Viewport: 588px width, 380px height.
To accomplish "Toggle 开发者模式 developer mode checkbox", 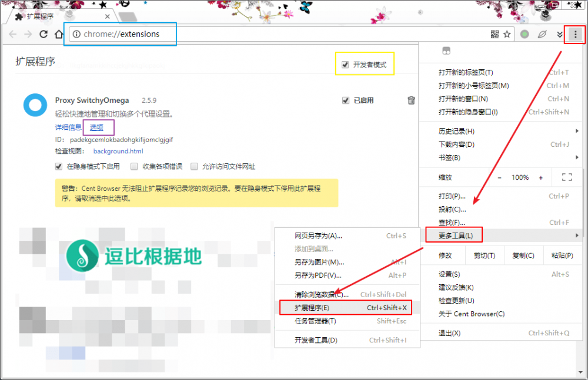I will (345, 65).
